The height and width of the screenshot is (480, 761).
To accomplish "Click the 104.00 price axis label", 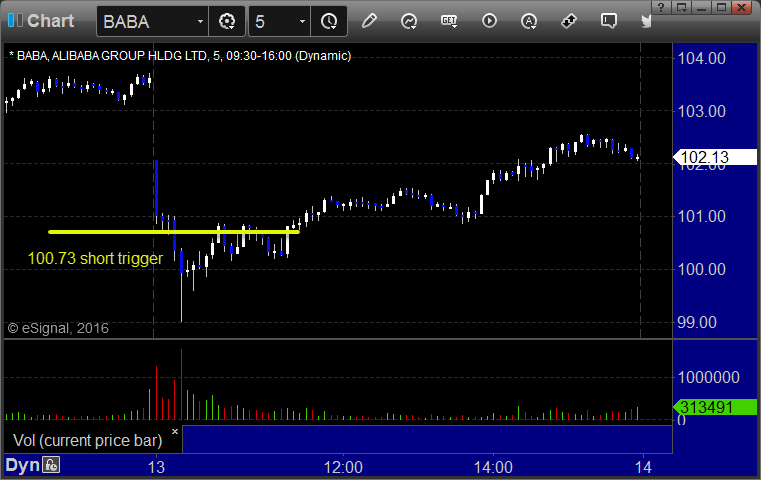I will [701, 58].
